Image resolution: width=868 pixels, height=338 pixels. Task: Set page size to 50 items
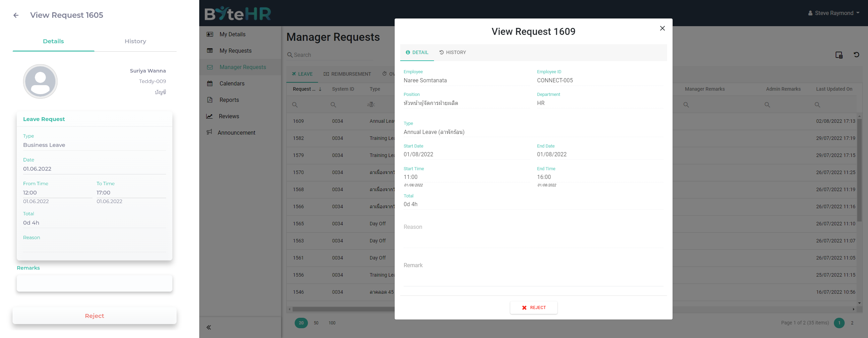tap(316, 323)
